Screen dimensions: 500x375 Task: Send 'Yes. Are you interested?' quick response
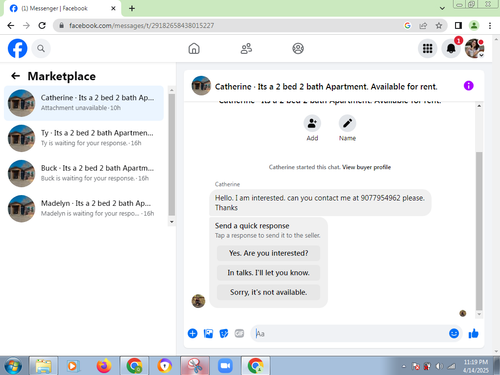(x=268, y=253)
